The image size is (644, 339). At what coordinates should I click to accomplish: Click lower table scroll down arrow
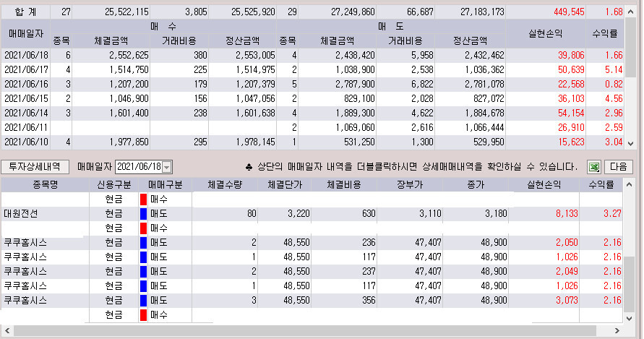coord(629,318)
